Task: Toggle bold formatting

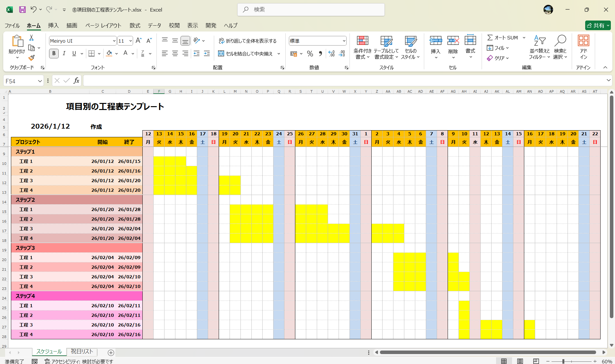Action: (54, 54)
